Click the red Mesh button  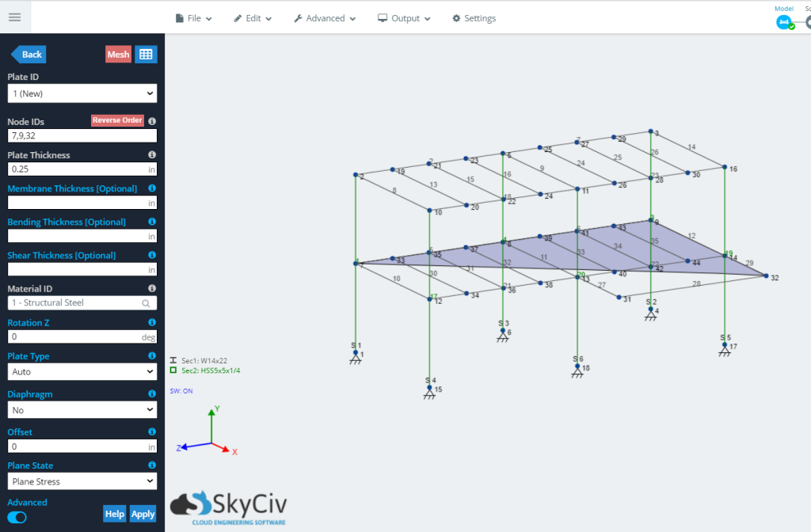click(x=119, y=55)
